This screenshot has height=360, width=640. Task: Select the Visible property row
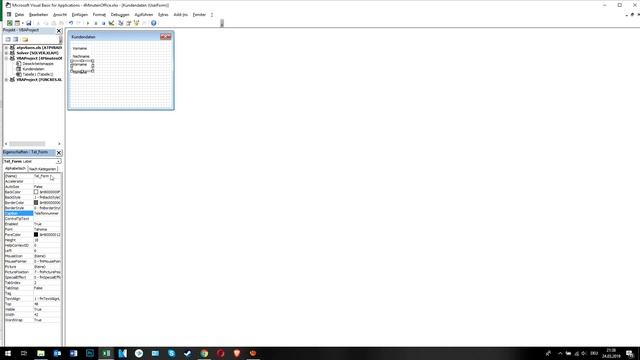pos(33,309)
